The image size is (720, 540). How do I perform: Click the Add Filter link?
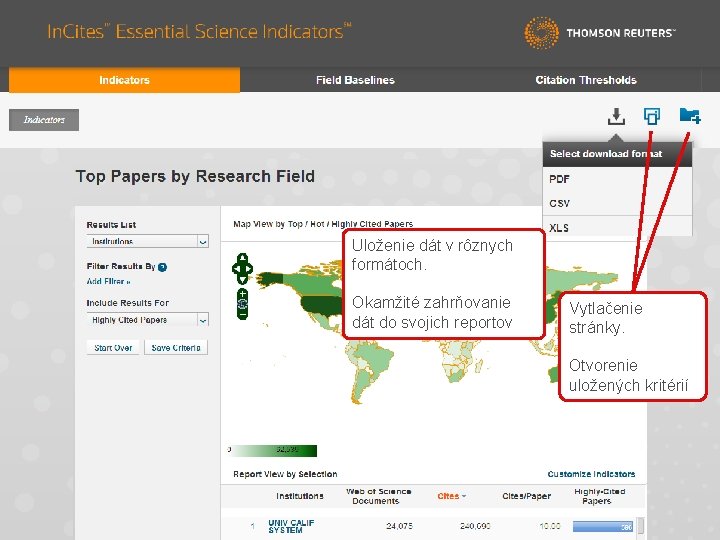[x=108, y=281]
